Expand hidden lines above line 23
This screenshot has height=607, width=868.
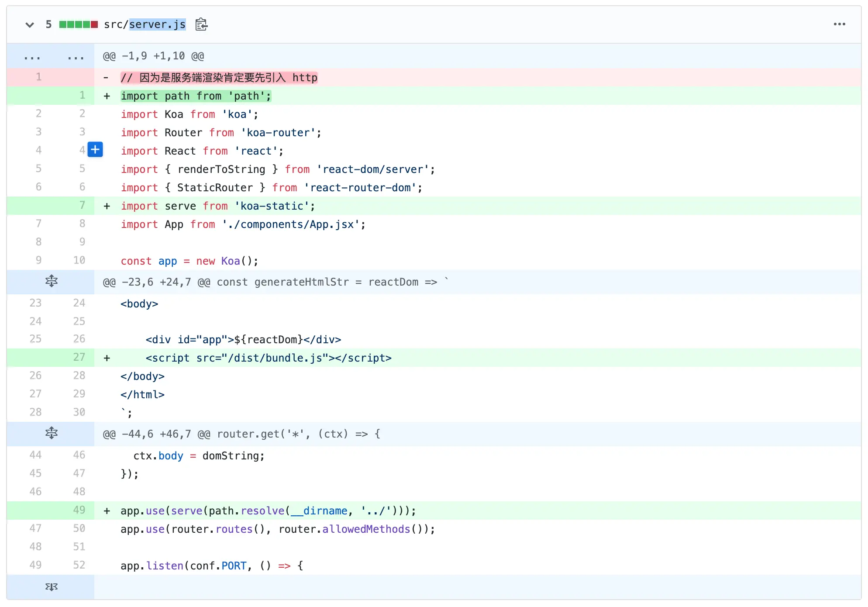point(51,281)
